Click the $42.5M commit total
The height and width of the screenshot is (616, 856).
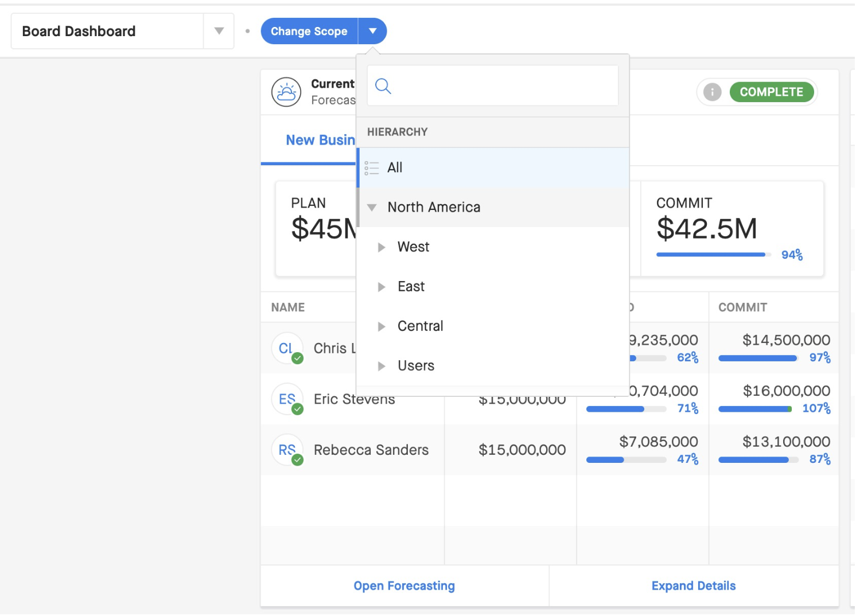[707, 228]
